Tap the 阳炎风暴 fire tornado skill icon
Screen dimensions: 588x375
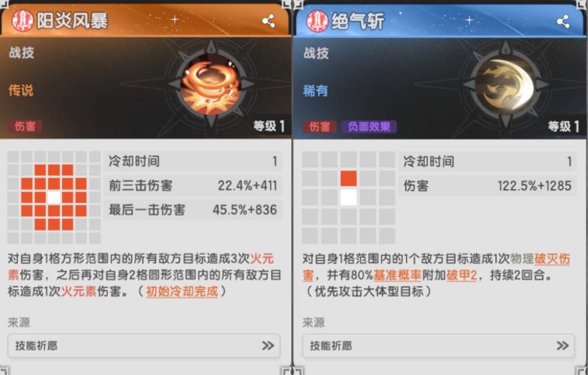(x=211, y=85)
